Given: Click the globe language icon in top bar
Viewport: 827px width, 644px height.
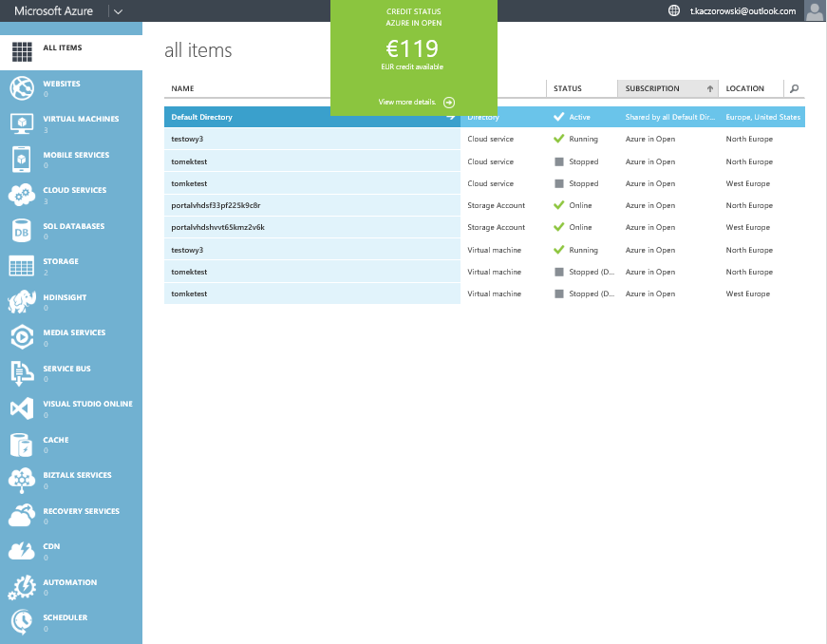Looking at the screenshot, I should point(674,10).
